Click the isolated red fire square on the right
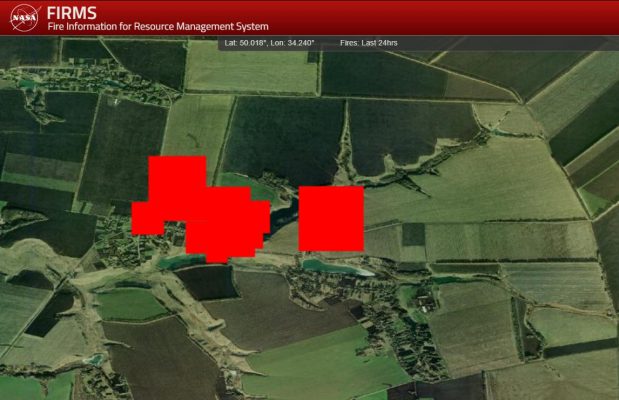The image size is (619, 400). pos(331,219)
